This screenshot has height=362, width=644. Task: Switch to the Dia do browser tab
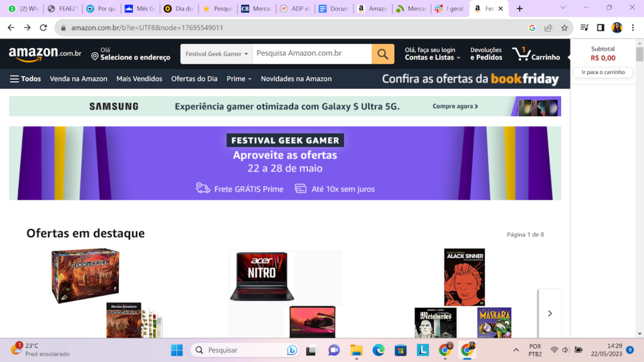coord(179,9)
